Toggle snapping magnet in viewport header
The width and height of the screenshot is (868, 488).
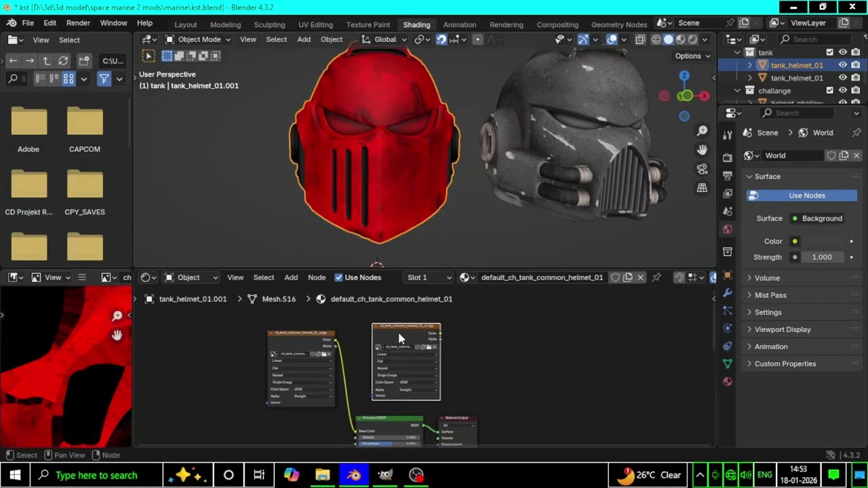point(441,39)
